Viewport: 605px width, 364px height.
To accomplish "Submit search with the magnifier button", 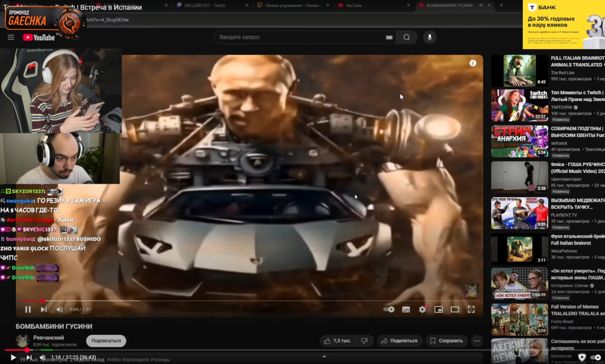I will pos(406,37).
